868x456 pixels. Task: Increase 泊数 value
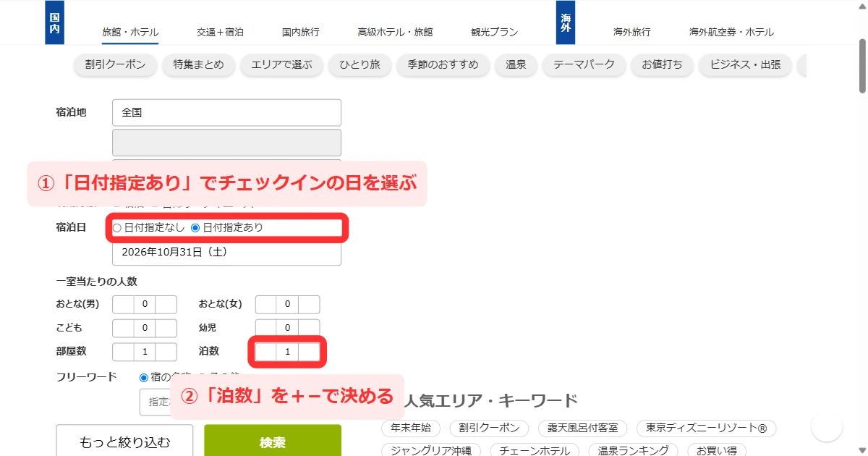point(309,352)
